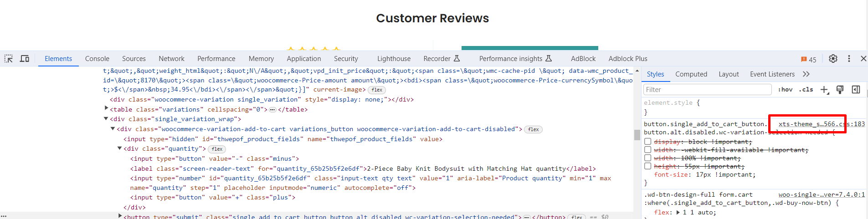Select the Styles tab
Viewport: 868px width, 219px height.
[x=655, y=74]
